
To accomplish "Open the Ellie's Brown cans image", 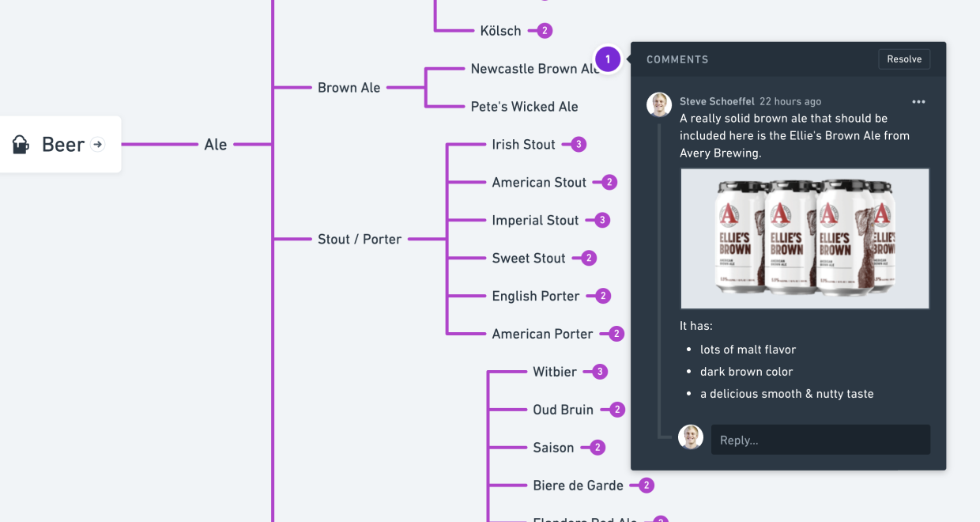I will [x=805, y=238].
